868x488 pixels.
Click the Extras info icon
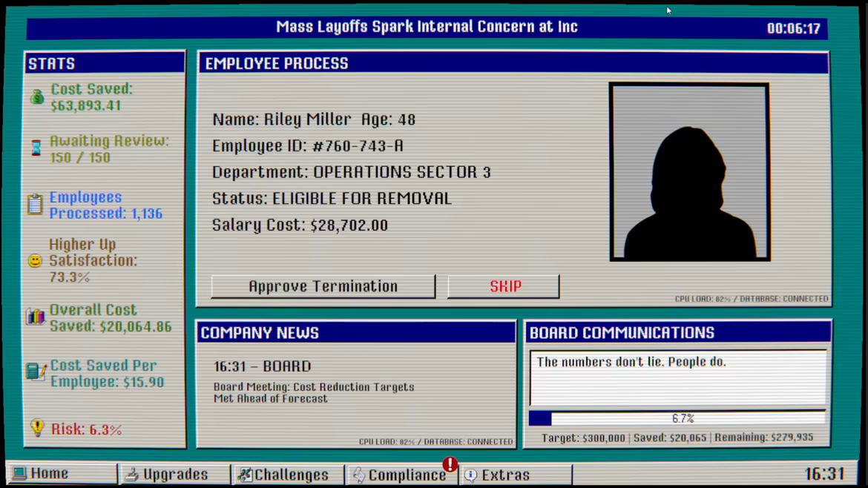(470, 475)
